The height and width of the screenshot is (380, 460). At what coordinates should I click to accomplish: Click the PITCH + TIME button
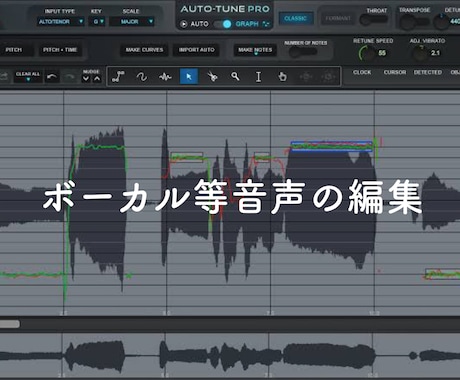[x=60, y=50]
